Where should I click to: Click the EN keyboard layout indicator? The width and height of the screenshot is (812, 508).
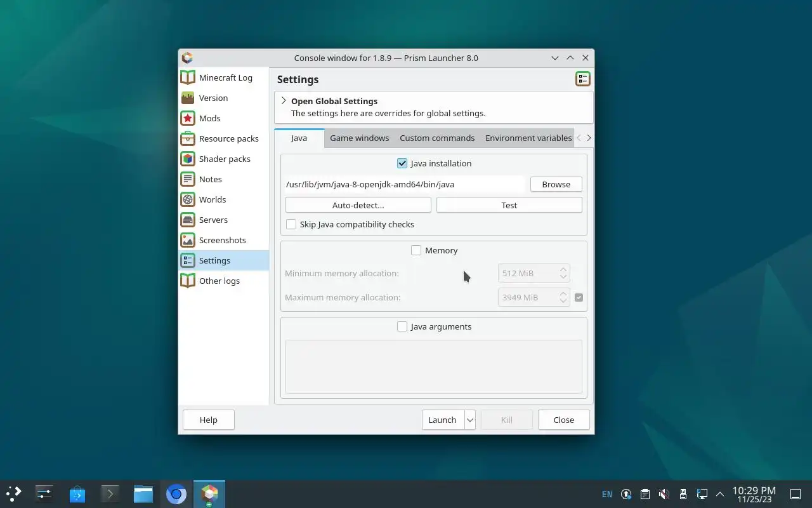pyautogui.click(x=607, y=494)
